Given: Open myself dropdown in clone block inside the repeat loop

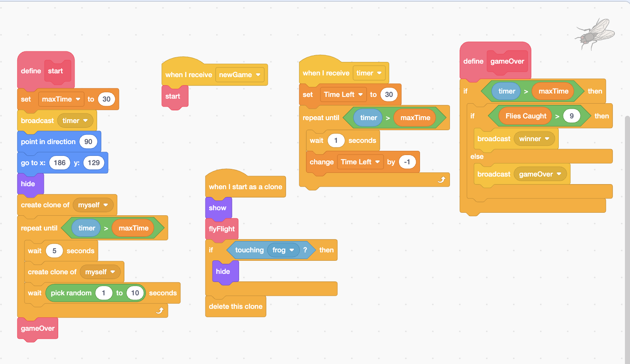Looking at the screenshot, I should point(100,272).
